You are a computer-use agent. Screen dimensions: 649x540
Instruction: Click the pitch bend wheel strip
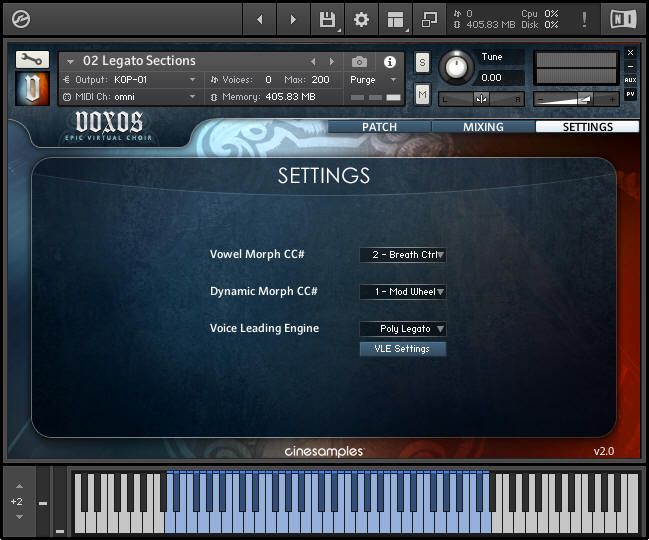[43, 501]
